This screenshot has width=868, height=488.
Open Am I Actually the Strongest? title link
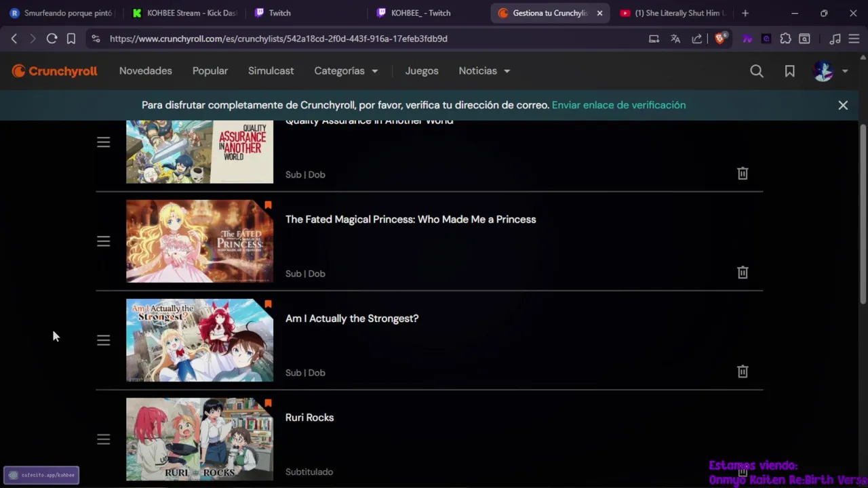[x=352, y=319]
